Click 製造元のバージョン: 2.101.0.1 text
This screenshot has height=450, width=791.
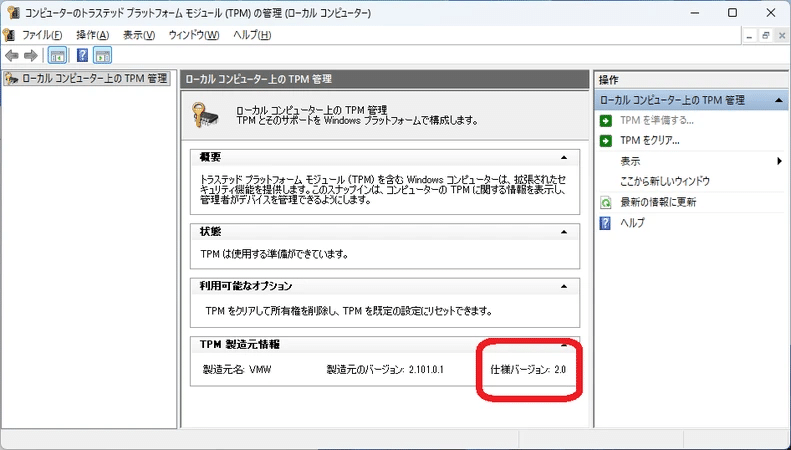pos(385,370)
